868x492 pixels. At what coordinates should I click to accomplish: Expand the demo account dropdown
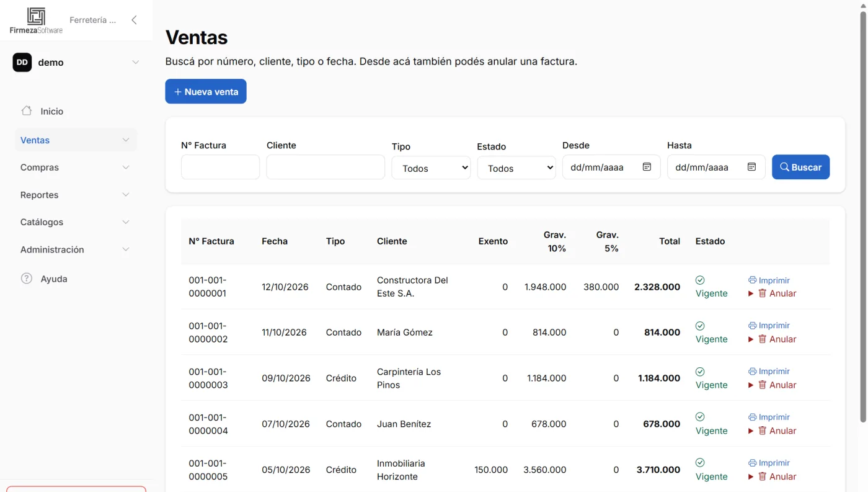(x=135, y=62)
